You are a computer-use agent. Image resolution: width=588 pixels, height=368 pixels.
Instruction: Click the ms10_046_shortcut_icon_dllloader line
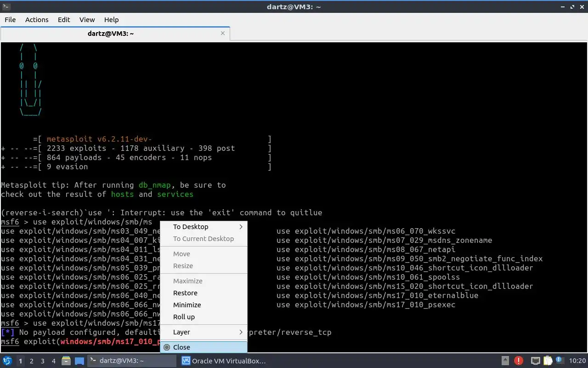(x=405, y=268)
